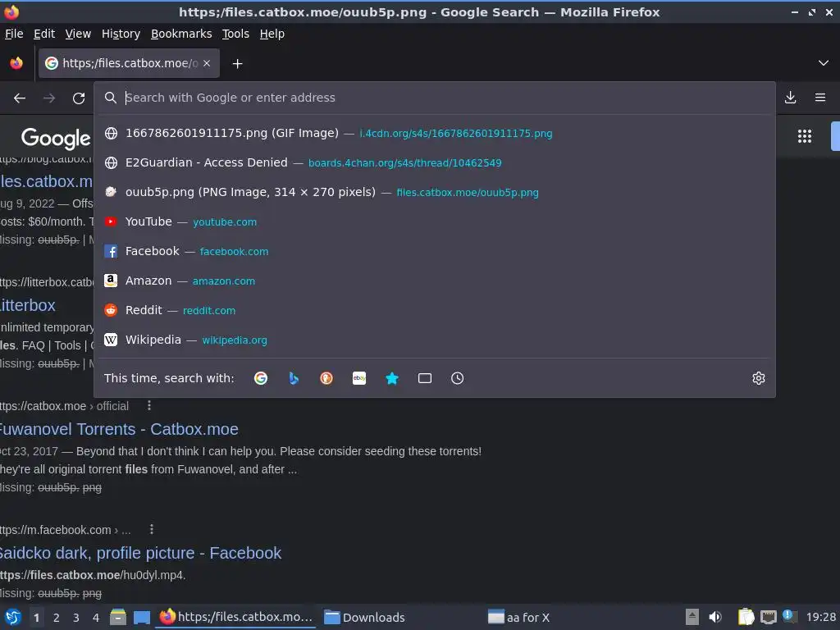Search open tabs using the tab icon
The height and width of the screenshot is (630, 840).
click(425, 378)
